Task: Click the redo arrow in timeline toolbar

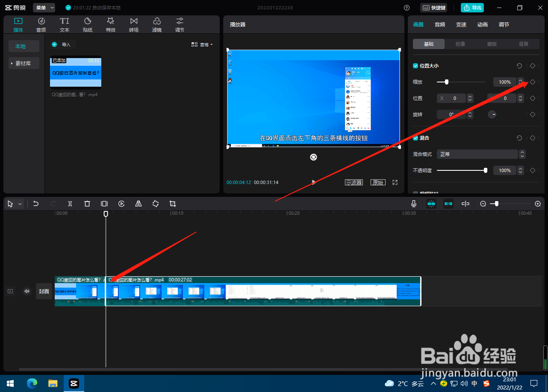Action: point(53,204)
